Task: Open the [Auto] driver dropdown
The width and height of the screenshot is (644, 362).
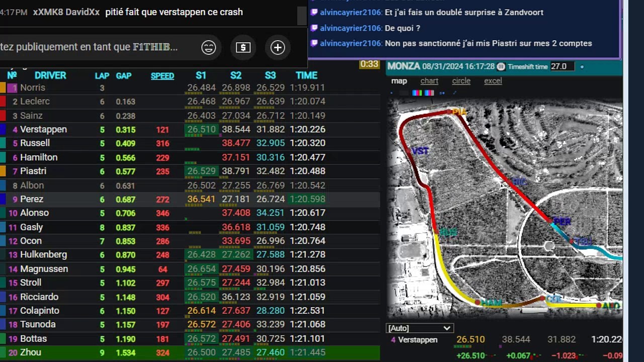Action: [420, 328]
